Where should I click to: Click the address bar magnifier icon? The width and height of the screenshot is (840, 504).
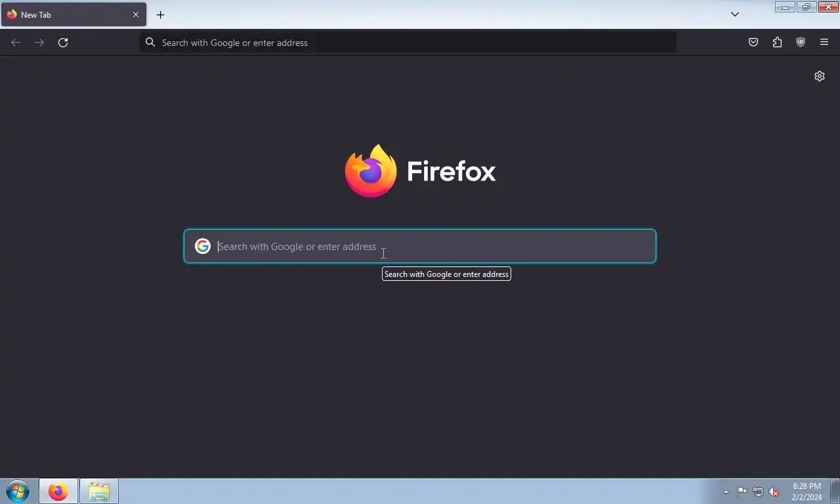150,43
